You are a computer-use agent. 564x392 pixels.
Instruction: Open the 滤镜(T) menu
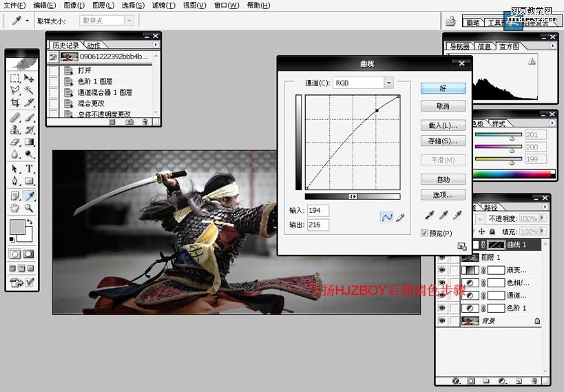point(163,6)
